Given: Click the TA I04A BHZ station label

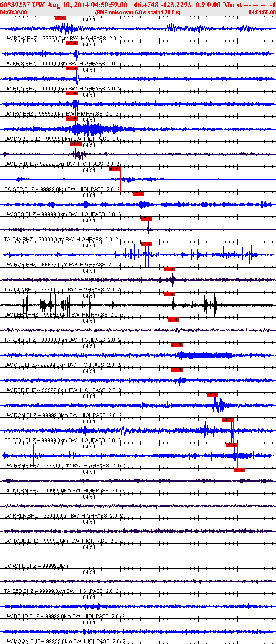Looking at the screenshot, I should click(18, 240).
